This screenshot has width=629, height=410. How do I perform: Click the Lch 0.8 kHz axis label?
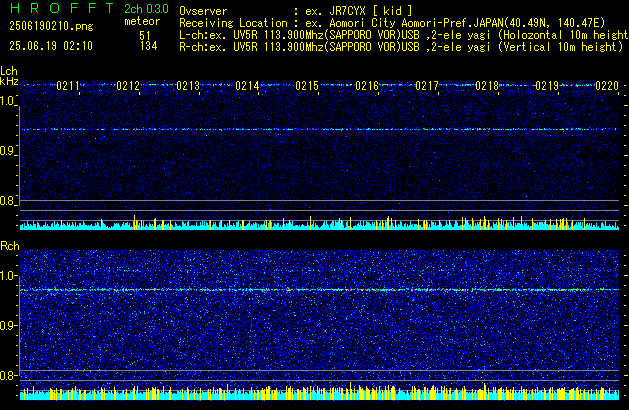tap(7, 201)
